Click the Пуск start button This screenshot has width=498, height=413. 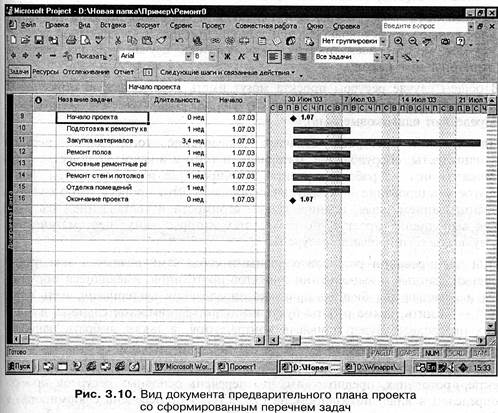[20, 366]
